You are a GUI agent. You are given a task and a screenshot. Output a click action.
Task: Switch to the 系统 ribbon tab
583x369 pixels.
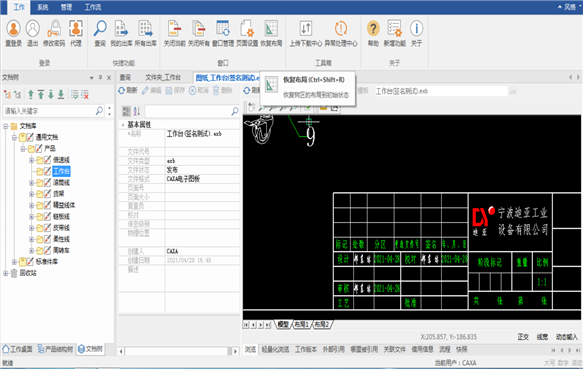tap(43, 7)
